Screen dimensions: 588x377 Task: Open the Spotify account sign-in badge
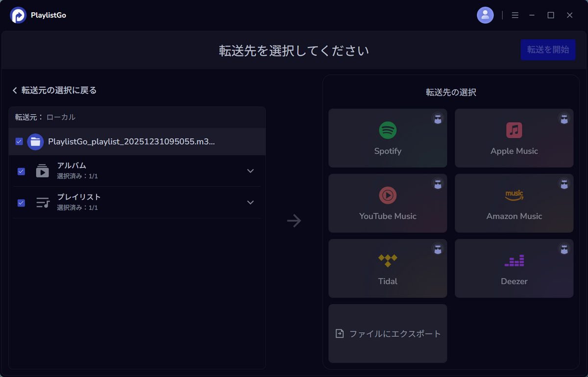coord(438,119)
